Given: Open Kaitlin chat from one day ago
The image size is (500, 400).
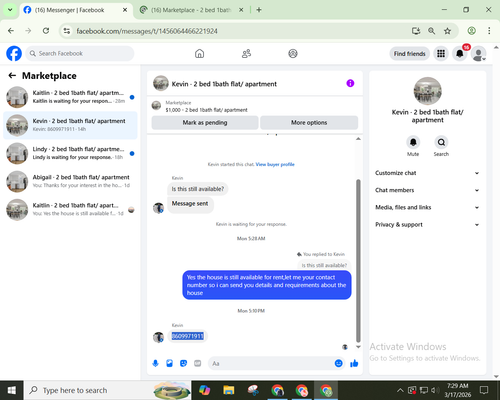Looking at the screenshot, I should pos(70,209).
